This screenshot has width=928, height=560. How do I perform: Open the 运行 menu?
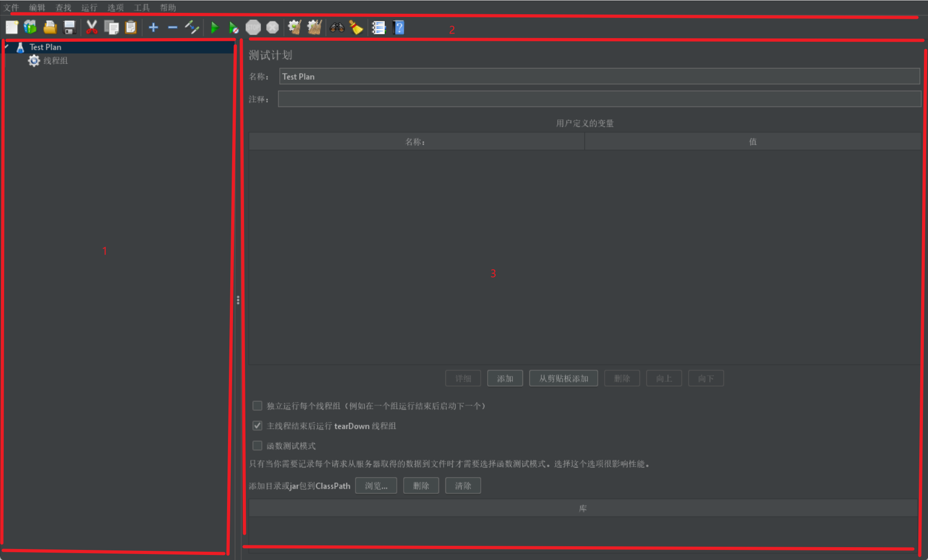89,7
